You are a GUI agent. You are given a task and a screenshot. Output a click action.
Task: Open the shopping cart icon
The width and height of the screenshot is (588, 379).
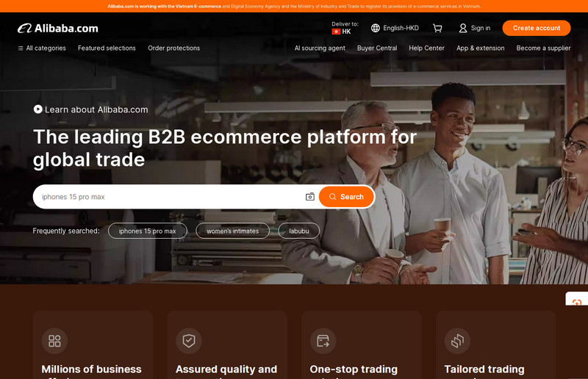pos(437,28)
